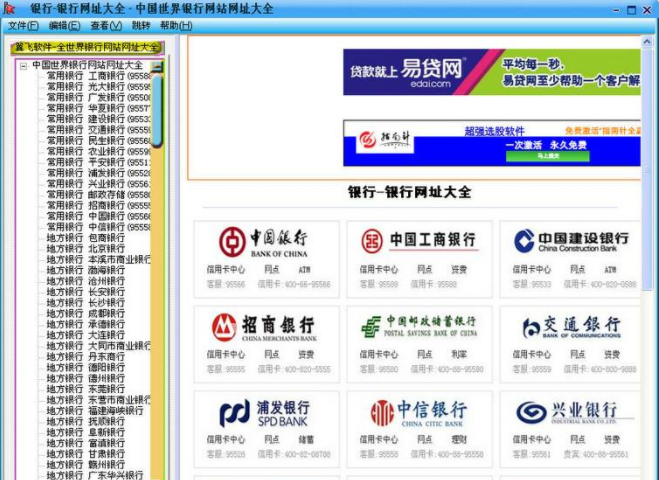Click the 超强选股软件 link
Viewport: 659px width, 480px height.
pyautogui.click(x=495, y=131)
